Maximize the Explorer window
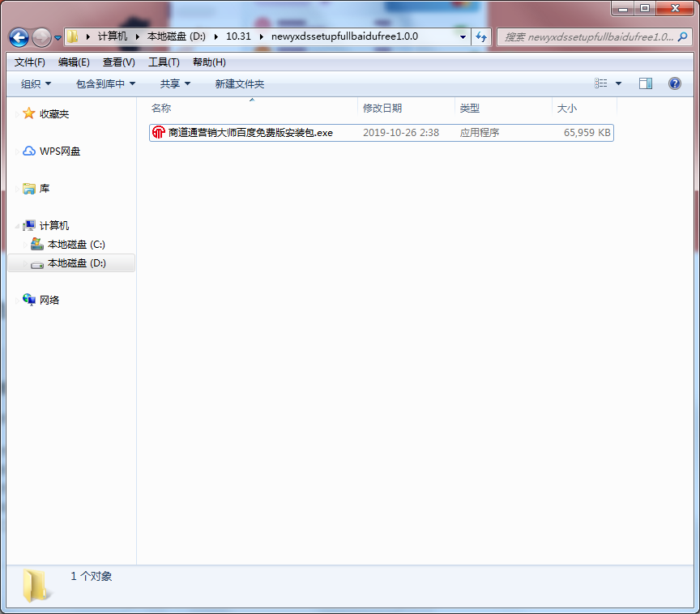The height and width of the screenshot is (614, 700). point(645,8)
